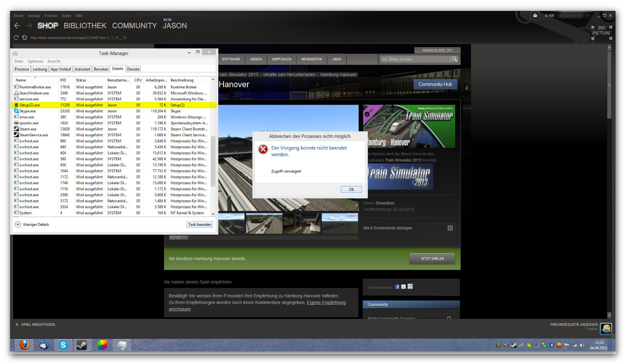626x364 pixels.
Task: Open Firefox from the taskbar
Action: tap(24, 345)
